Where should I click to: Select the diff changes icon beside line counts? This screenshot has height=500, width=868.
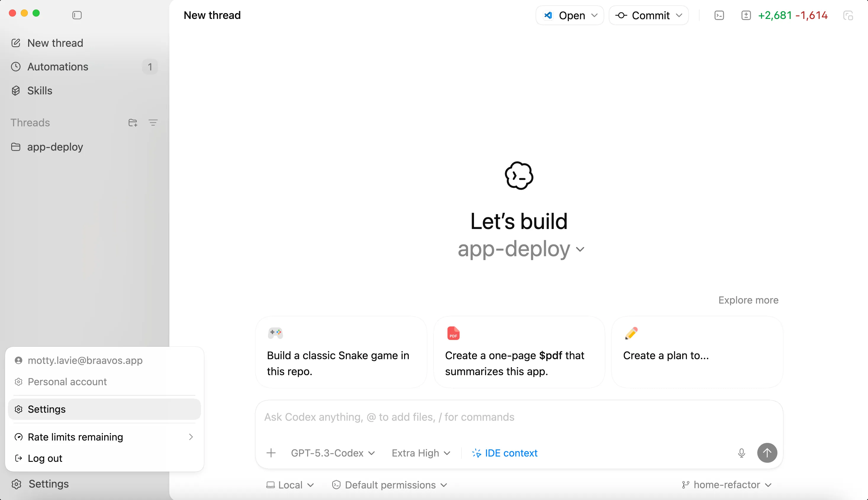[x=746, y=15]
